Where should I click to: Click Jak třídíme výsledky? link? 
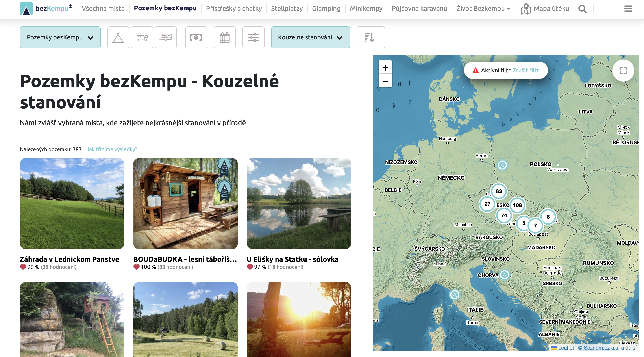point(112,149)
